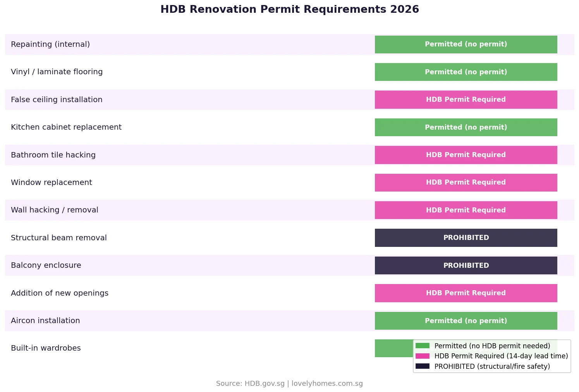Select the 'Repainting (internal)' row label

[x=50, y=45]
